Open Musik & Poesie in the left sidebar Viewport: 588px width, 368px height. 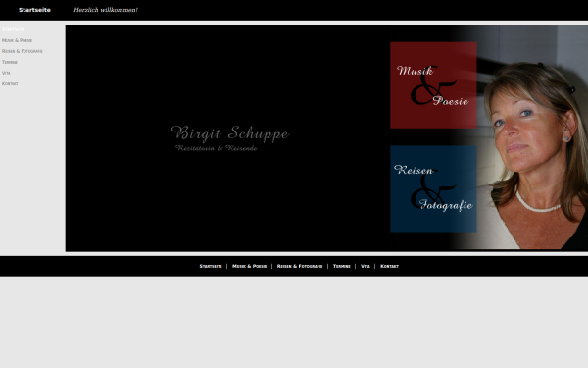point(17,40)
